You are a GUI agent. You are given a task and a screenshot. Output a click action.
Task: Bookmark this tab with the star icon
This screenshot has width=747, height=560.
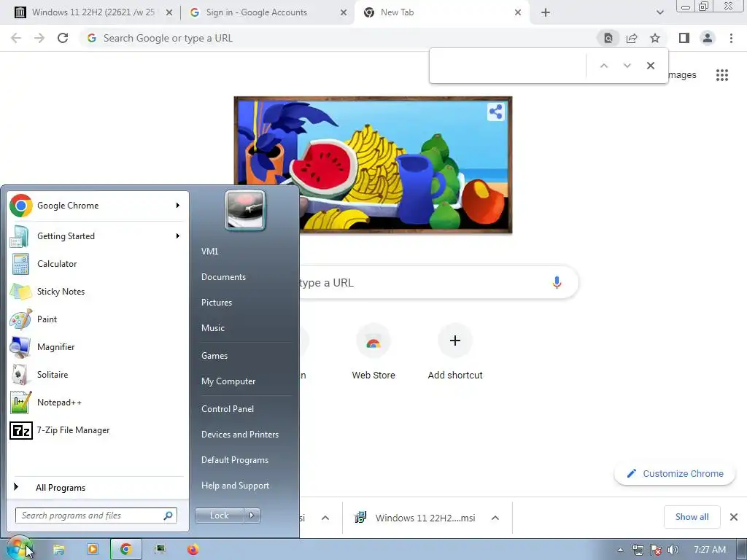point(655,38)
